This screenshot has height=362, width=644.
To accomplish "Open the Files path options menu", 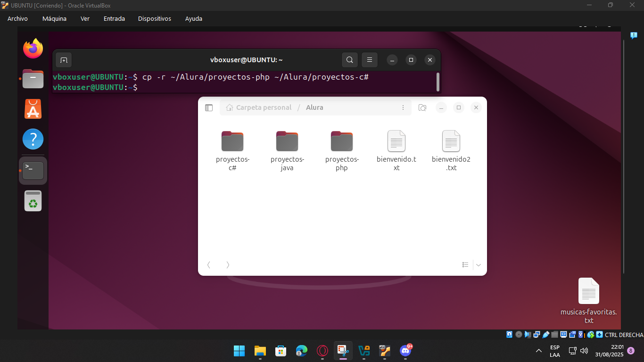I will point(403,107).
